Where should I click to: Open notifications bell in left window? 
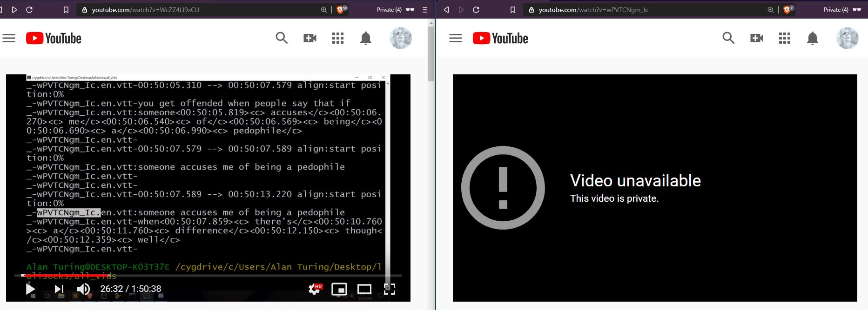[366, 38]
